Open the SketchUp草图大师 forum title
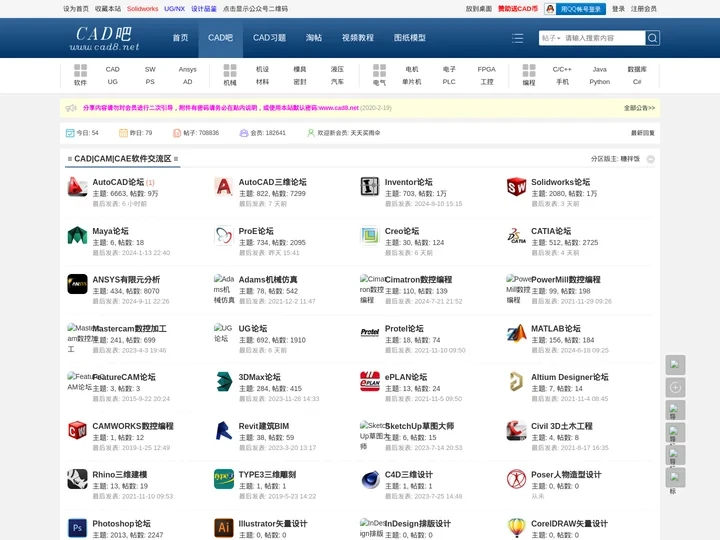Viewport: 720px width, 540px height. point(419,426)
